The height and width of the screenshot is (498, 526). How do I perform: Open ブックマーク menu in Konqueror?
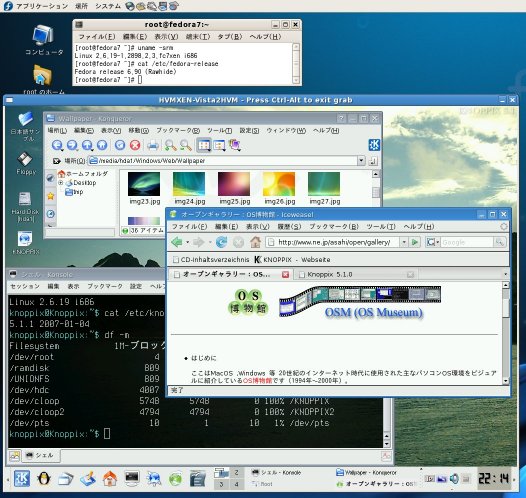tap(178, 131)
